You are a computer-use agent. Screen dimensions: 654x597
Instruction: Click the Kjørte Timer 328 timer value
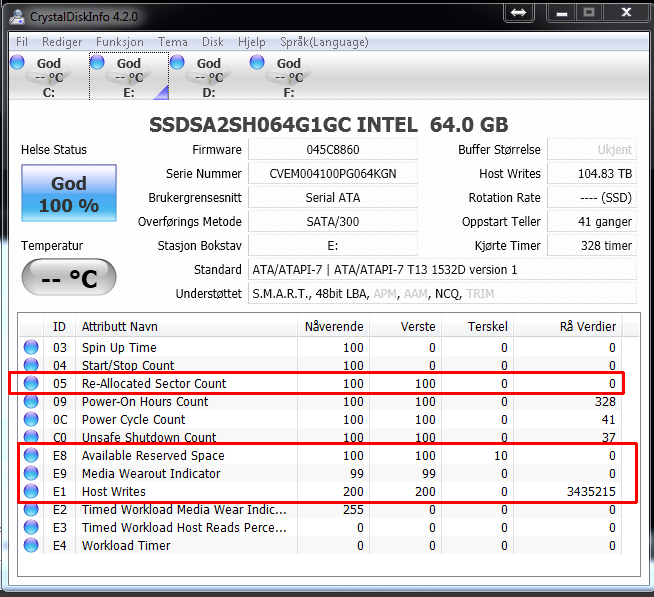(x=592, y=245)
